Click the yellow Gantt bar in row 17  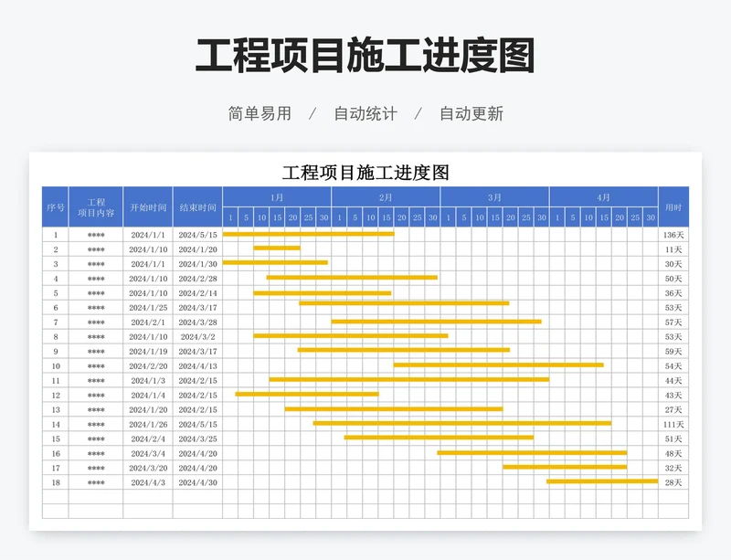[x=565, y=467]
